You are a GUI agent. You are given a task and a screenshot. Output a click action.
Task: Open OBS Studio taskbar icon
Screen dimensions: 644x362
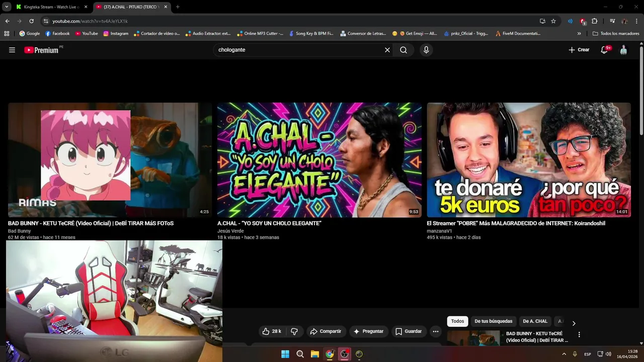tap(344, 354)
